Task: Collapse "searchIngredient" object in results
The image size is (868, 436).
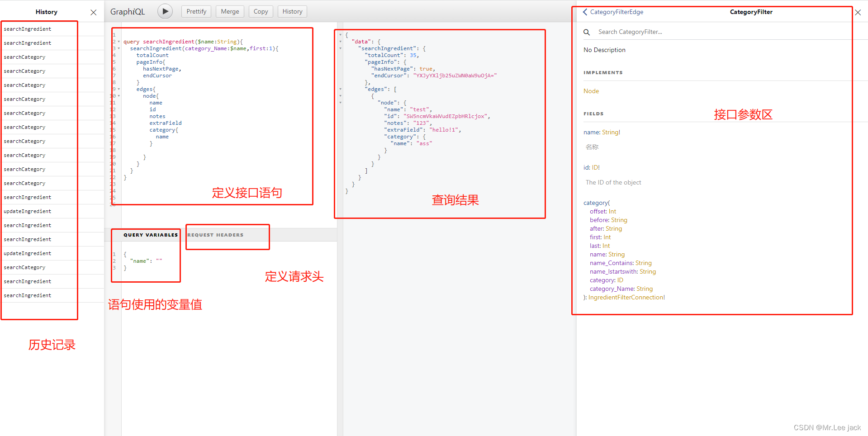Action: (341, 48)
